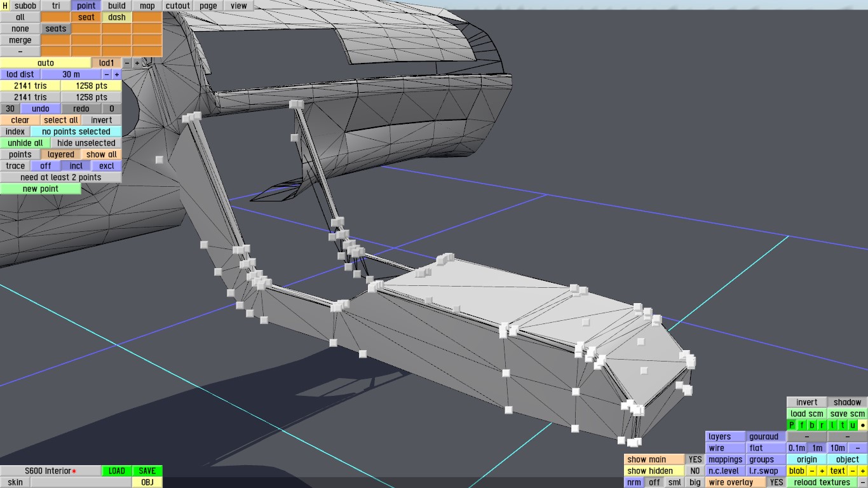Image resolution: width=868 pixels, height=488 pixels.
Task: Click the minus button beside lod1
Action: 127,63
